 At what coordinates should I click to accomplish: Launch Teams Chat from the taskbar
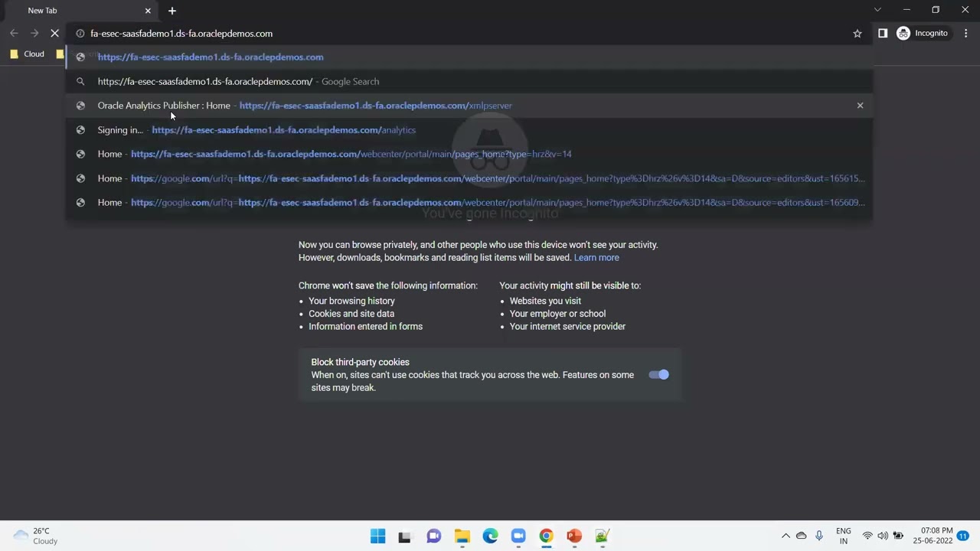pyautogui.click(x=433, y=536)
